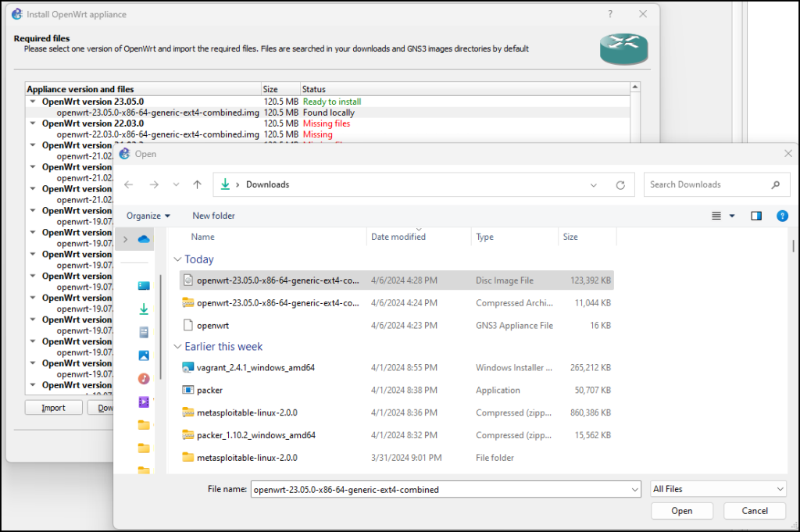Open the recent locations dropdown
This screenshot has width=800, height=532.
[176, 184]
